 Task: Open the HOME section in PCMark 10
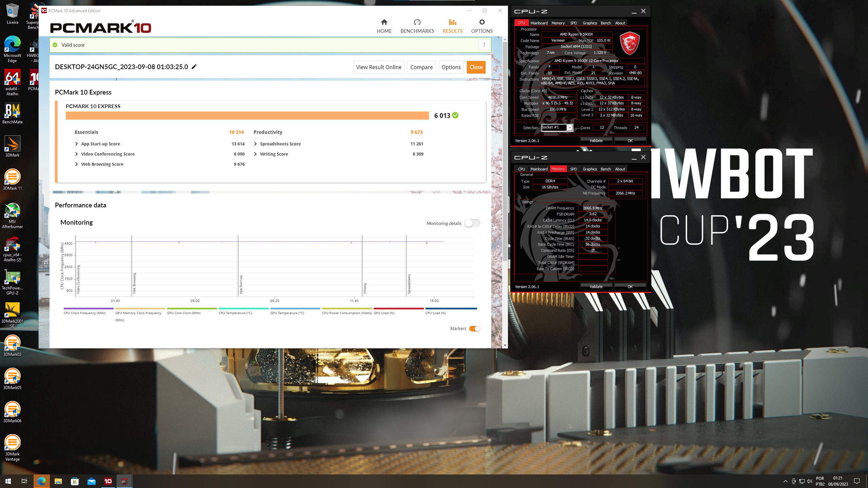tap(384, 26)
